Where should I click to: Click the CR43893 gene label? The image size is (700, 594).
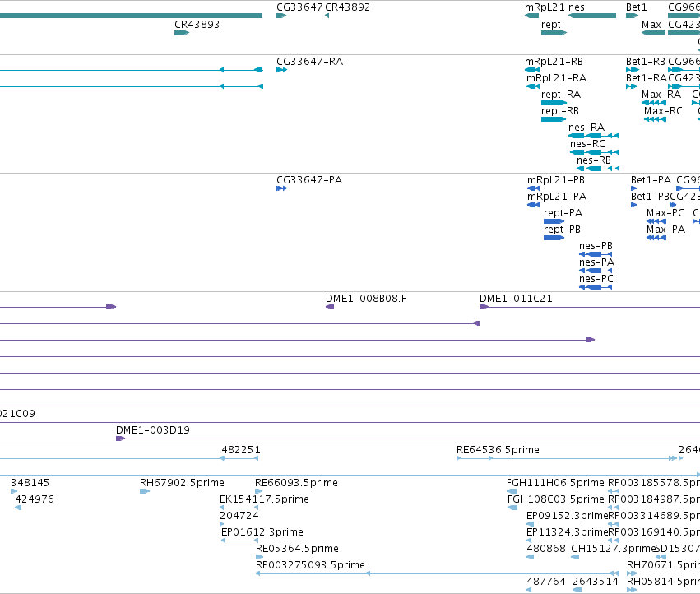pyautogui.click(x=197, y=25)
